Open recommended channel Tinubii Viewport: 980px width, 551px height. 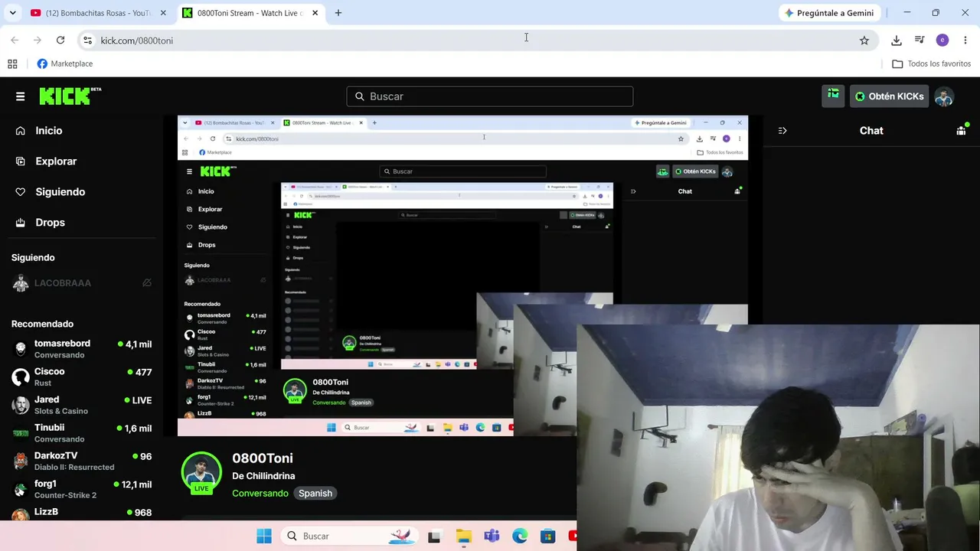81,433
